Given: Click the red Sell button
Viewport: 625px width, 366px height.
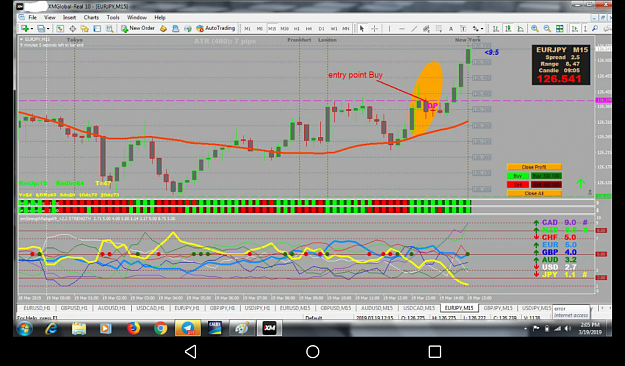Looking at the screenshot, I should [518, 185].
